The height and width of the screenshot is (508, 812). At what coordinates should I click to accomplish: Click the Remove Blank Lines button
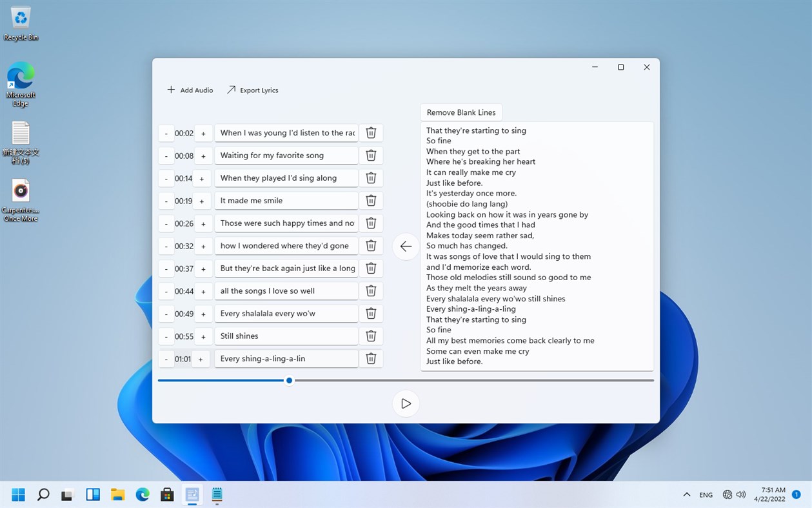(x=460, y=112)
